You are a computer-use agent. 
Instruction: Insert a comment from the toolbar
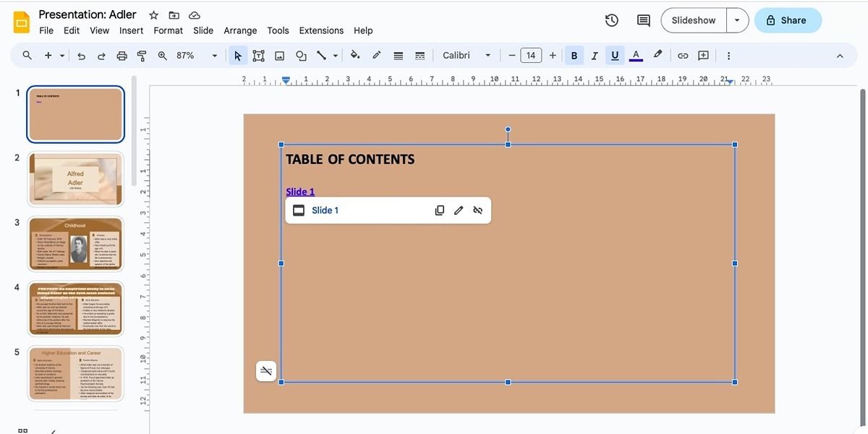702,55
